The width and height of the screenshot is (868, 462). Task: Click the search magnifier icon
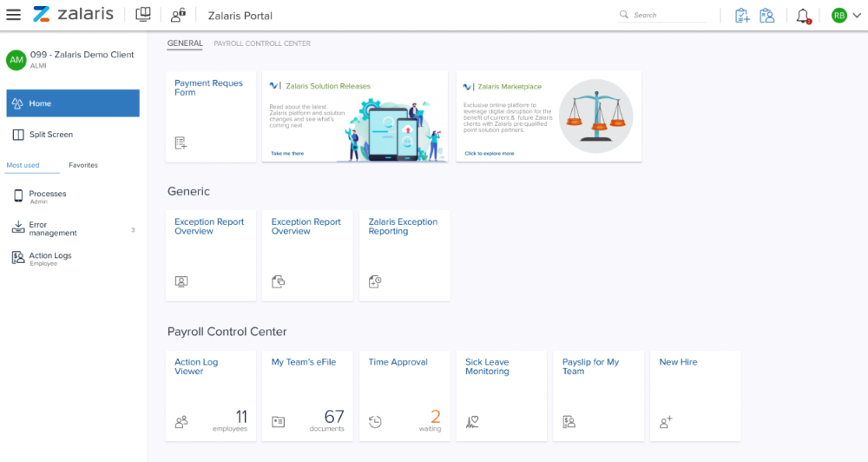(x=624, y=15)
